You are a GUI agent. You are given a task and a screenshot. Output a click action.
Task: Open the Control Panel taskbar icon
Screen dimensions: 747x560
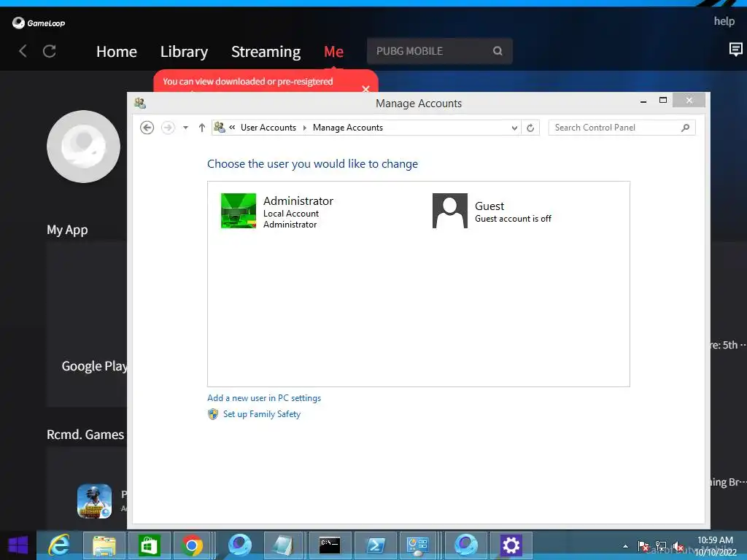click(418, 545)
